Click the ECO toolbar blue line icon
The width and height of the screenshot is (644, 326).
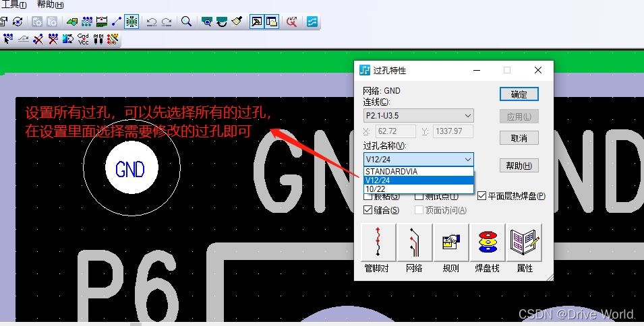[117, 22]
